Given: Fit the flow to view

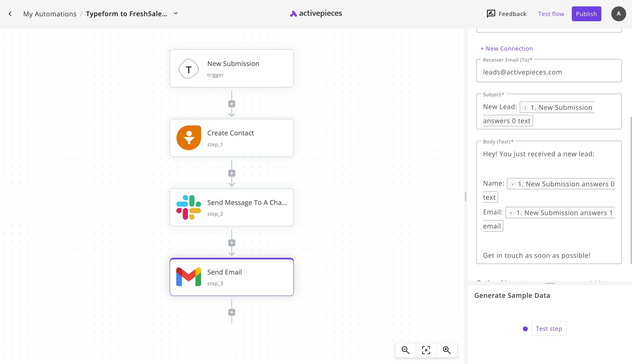Looking at the screenshot, I should [426, 350].
